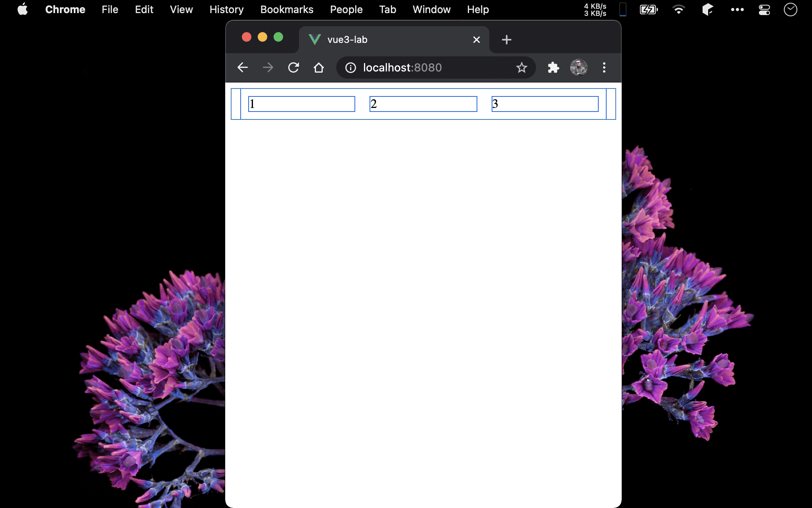Open the History menu
The width and height of the screenshot is (812, 508).
pyautogui.click(x=226, y=10)
